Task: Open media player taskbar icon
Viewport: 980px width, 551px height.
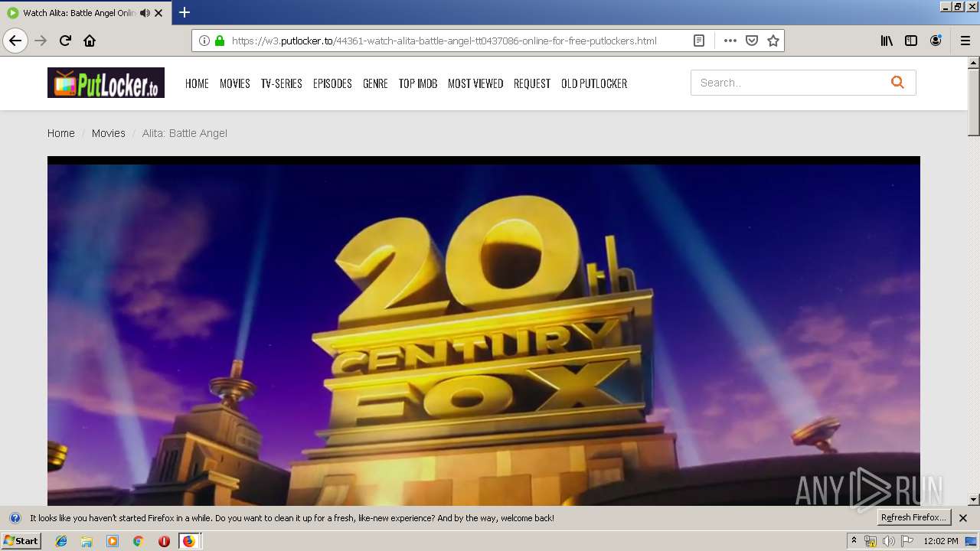Action: (113, 541)
